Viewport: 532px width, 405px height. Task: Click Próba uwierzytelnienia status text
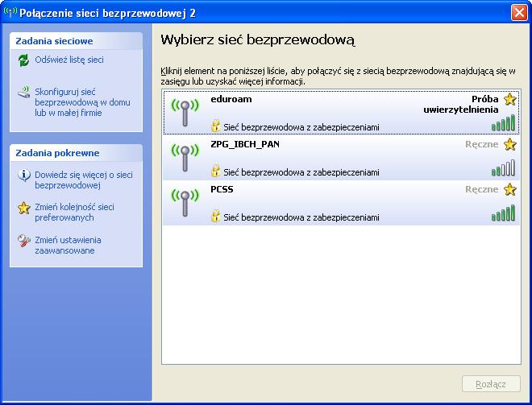point(461,105)
